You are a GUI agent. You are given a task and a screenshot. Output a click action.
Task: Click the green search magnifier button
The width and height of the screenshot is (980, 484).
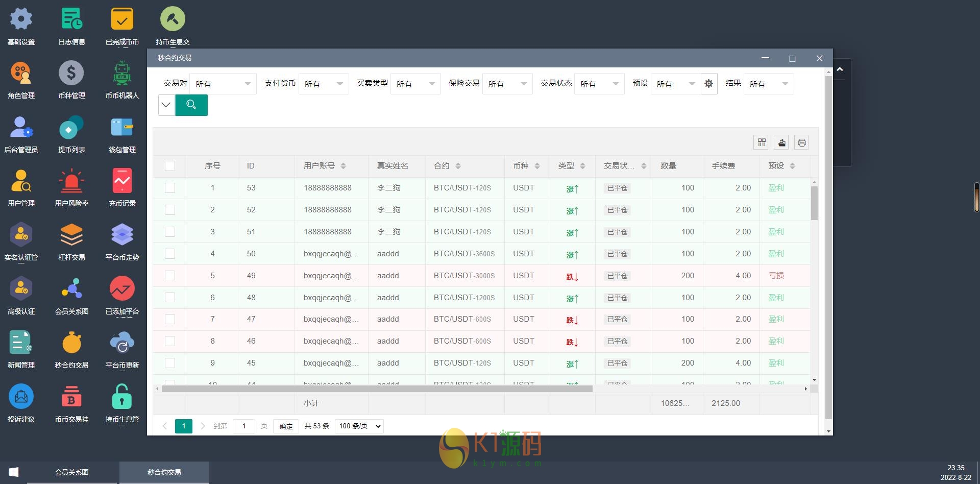click(x=191, y=105)
